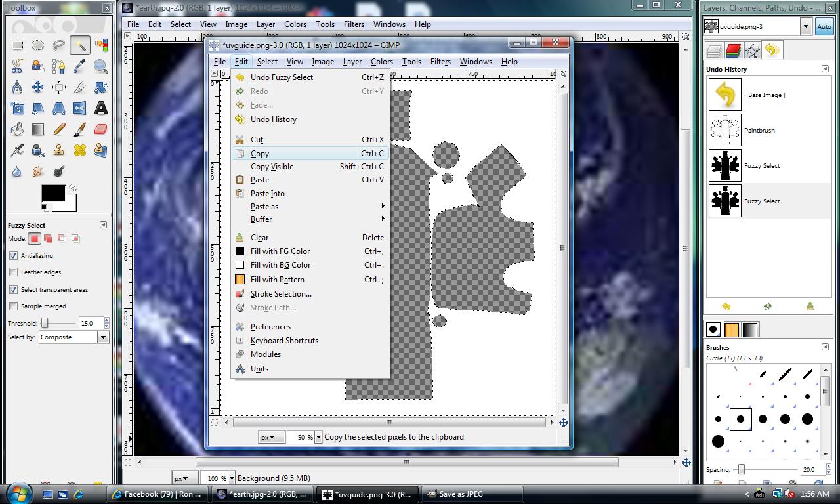Open the Select by Composite dropdown
840x504 pixels.
73,337
